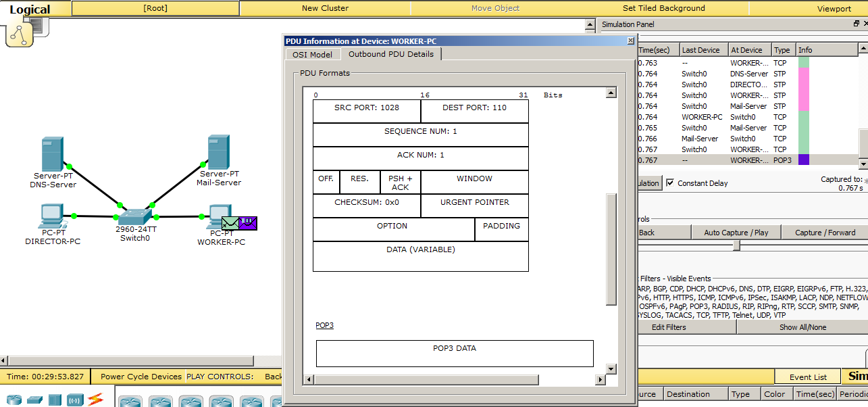The width and height of the screenshot is (868, 407).
Task: Click the Auto Capture / Play button
Action: 736,233
